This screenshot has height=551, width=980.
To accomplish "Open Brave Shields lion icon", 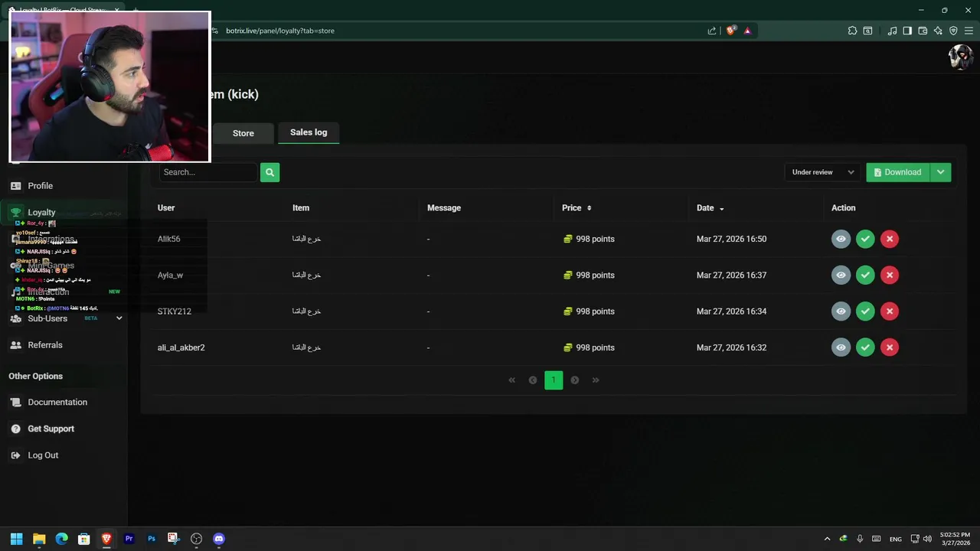I will (x=730, y=31).
